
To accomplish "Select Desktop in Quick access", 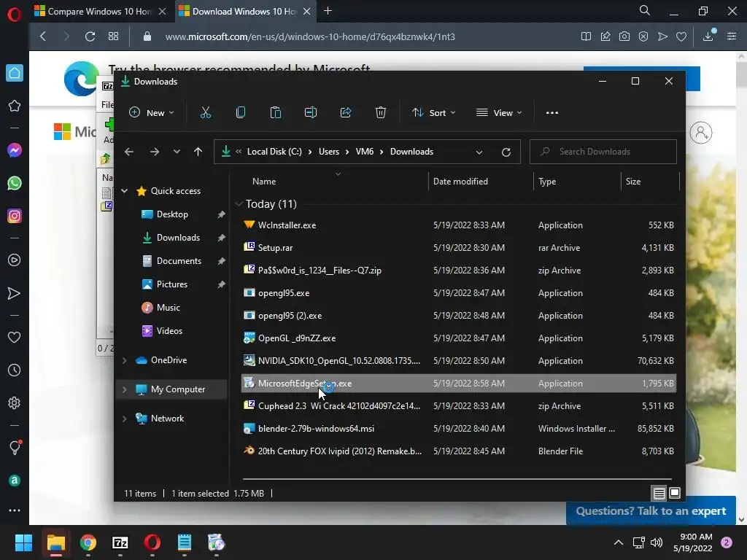I will [x=171, y=214].
